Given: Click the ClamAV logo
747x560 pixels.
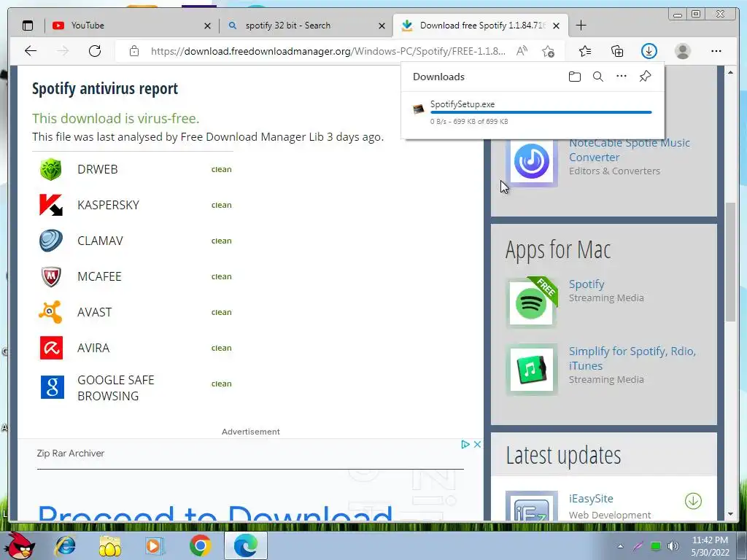Looking at the screenshot, I should pyautogui.click(x=50, y=241).
